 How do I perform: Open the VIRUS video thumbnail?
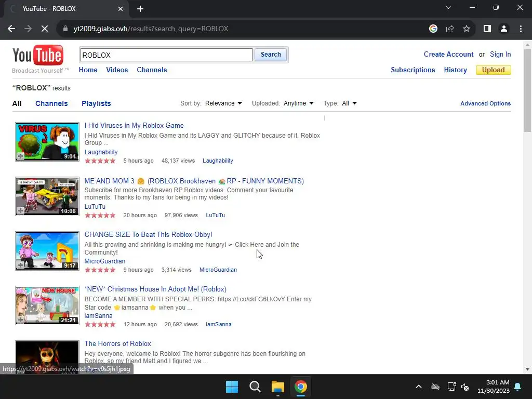coord(47,141)
